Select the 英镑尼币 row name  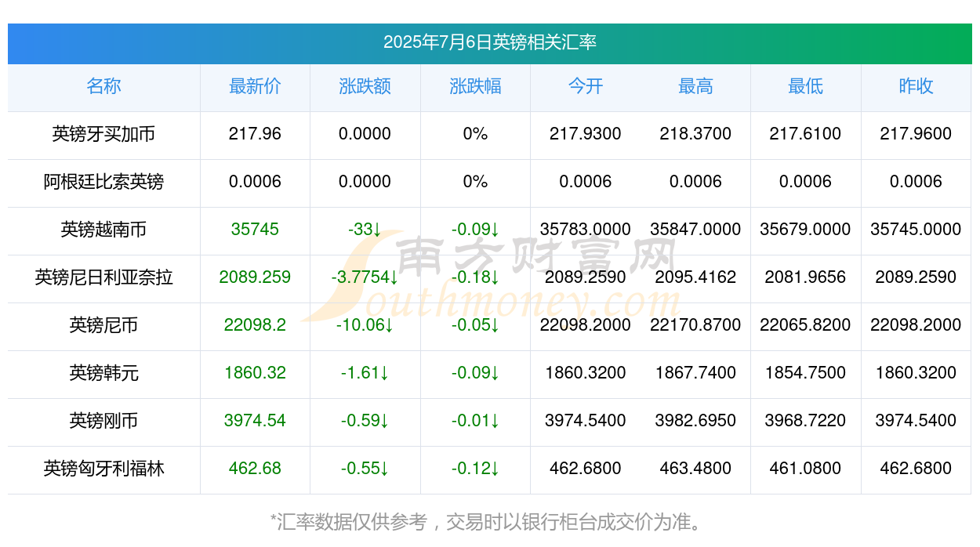point(103,325)
